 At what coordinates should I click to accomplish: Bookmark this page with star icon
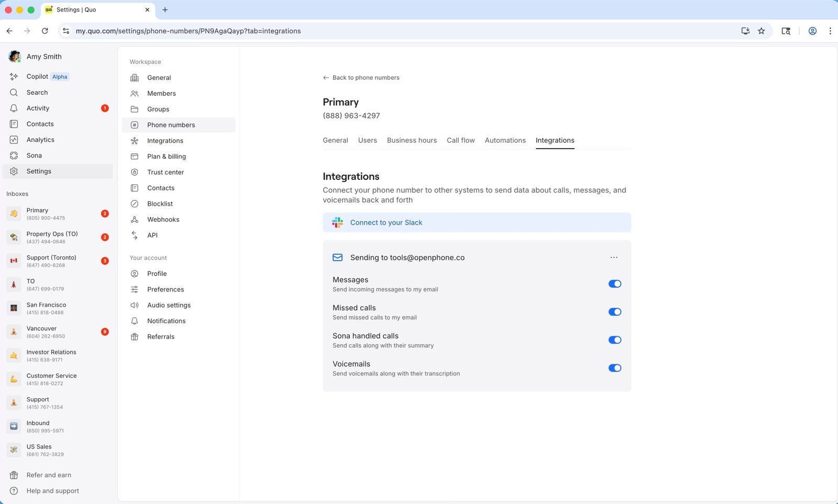761,31
